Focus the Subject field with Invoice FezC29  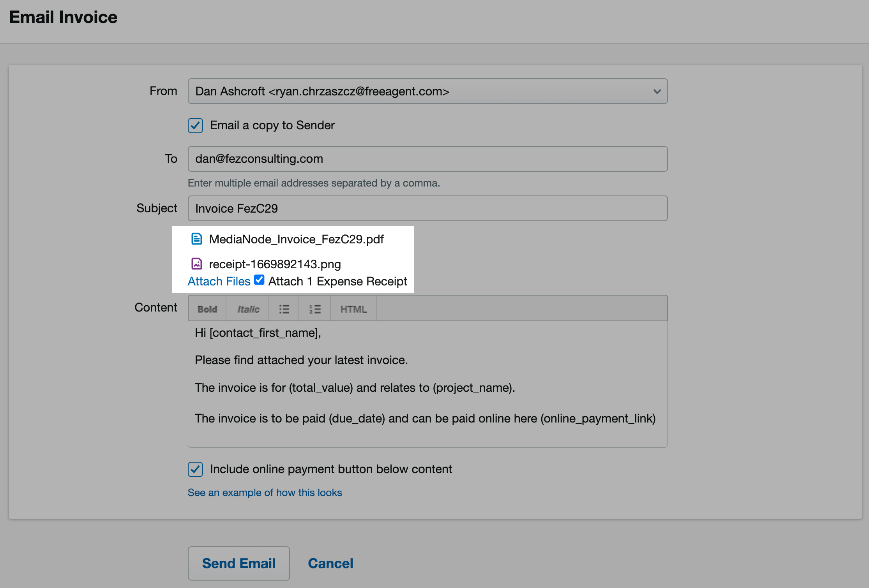[x=427, y=208]
